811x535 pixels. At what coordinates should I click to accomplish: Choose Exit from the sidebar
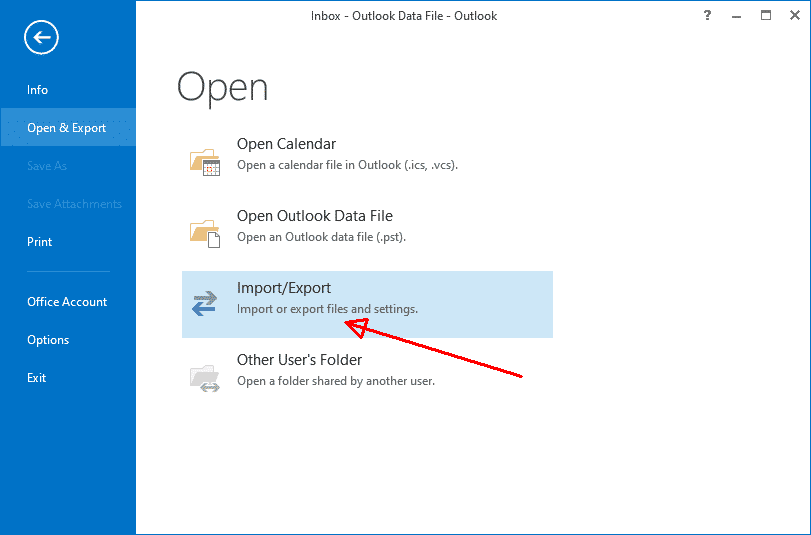(x=36, y=378)
